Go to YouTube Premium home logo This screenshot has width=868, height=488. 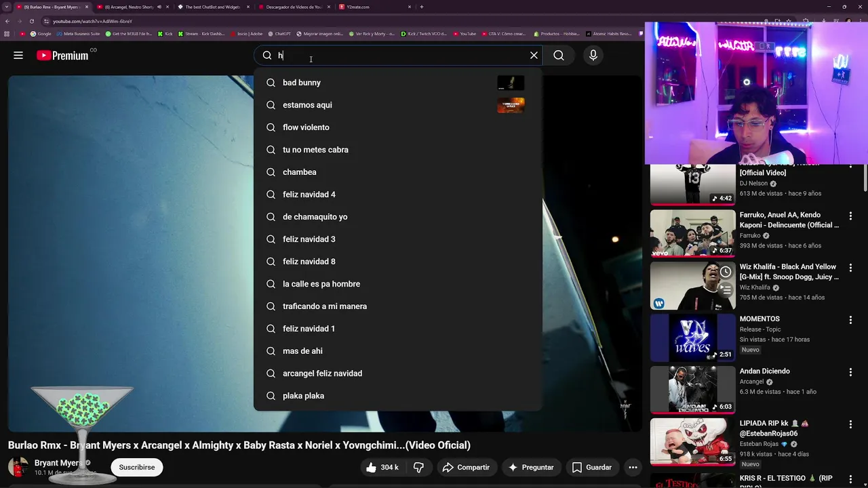pyautogui.click(x=62, y=56)
